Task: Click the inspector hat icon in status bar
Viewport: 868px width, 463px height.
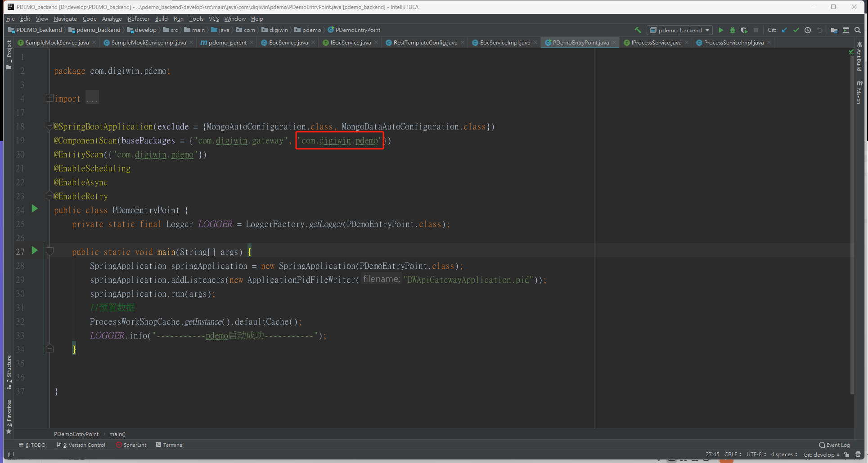Action: click(858, 454)
